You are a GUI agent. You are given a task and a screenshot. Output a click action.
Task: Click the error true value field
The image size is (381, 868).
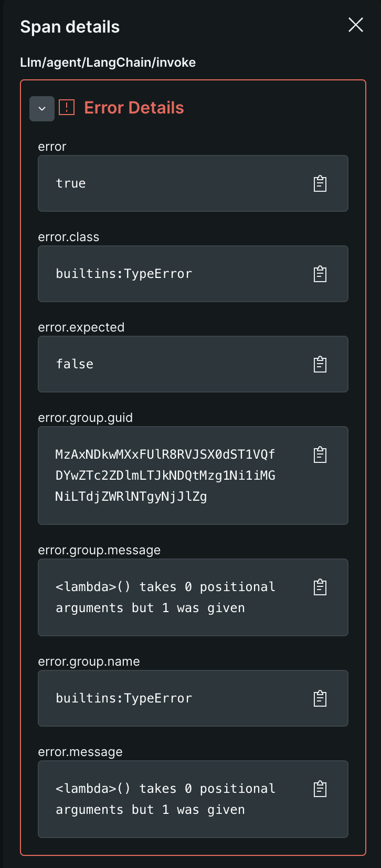(71, 183)
